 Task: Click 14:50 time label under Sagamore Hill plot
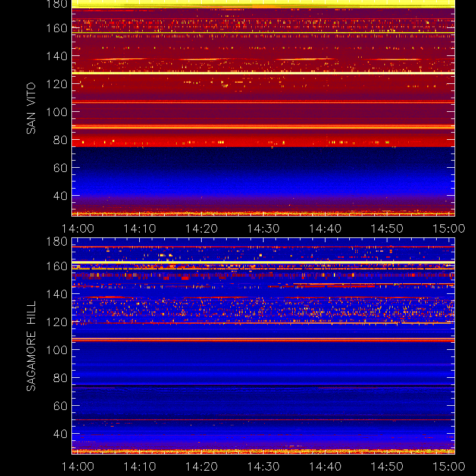(387, 466)
